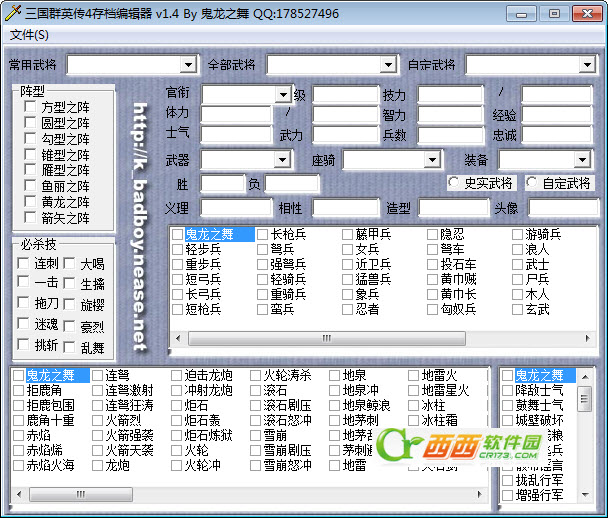Close the editor window
608x518 pixels.
point(587,14)
